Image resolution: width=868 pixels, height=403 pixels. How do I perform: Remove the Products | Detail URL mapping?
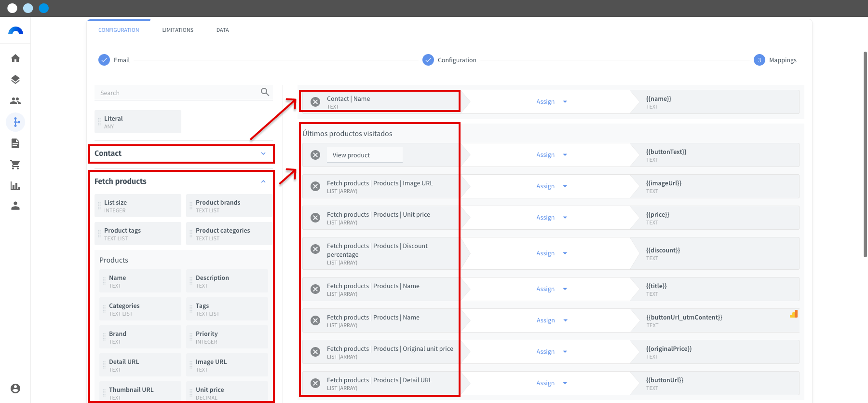click(x=315, y=383)
